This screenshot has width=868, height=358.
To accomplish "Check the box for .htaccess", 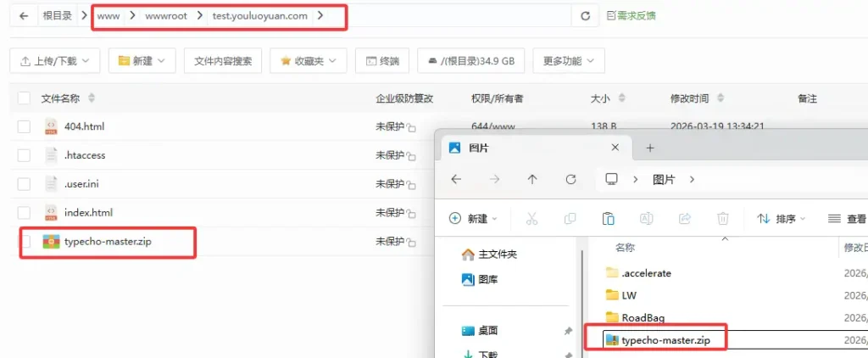I will (24, 155).
